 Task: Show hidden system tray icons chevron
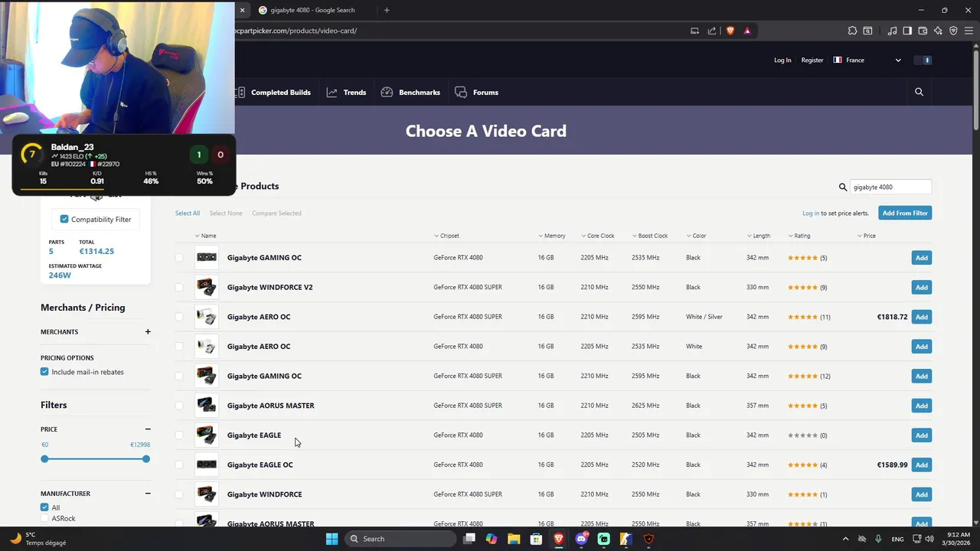845,539
